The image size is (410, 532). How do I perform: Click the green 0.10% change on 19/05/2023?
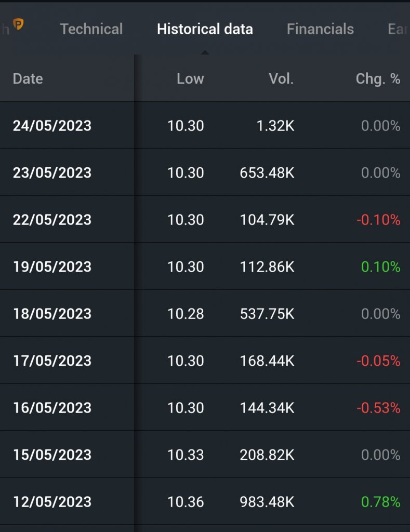tap(381, 267)
